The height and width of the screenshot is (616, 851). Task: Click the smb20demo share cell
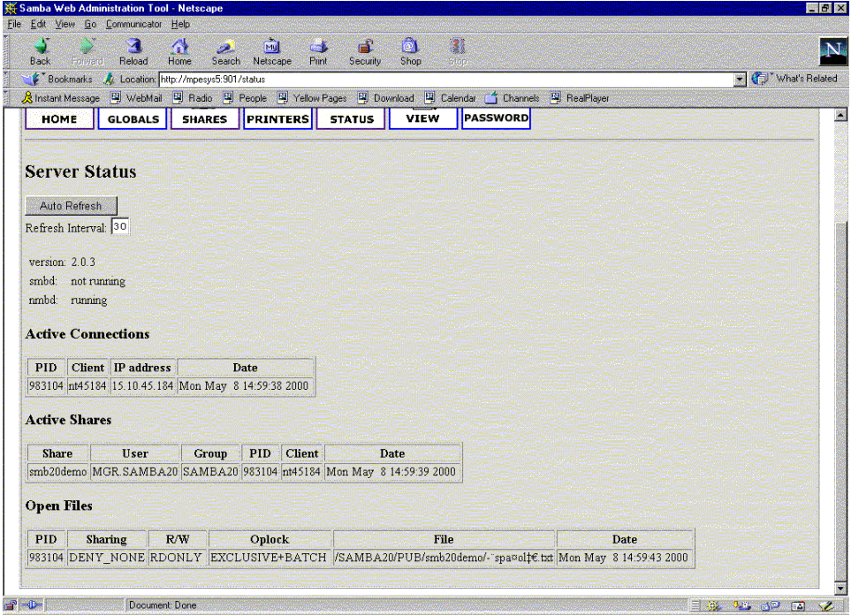click(x=58, y=472)
